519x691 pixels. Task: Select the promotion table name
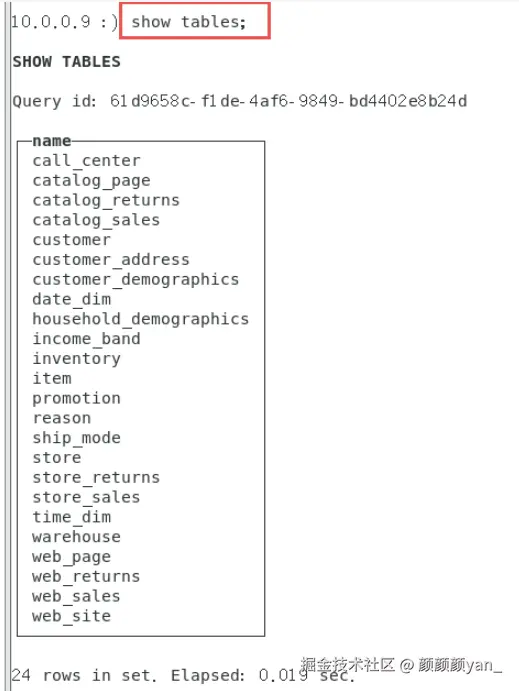(x=77, y=398)
